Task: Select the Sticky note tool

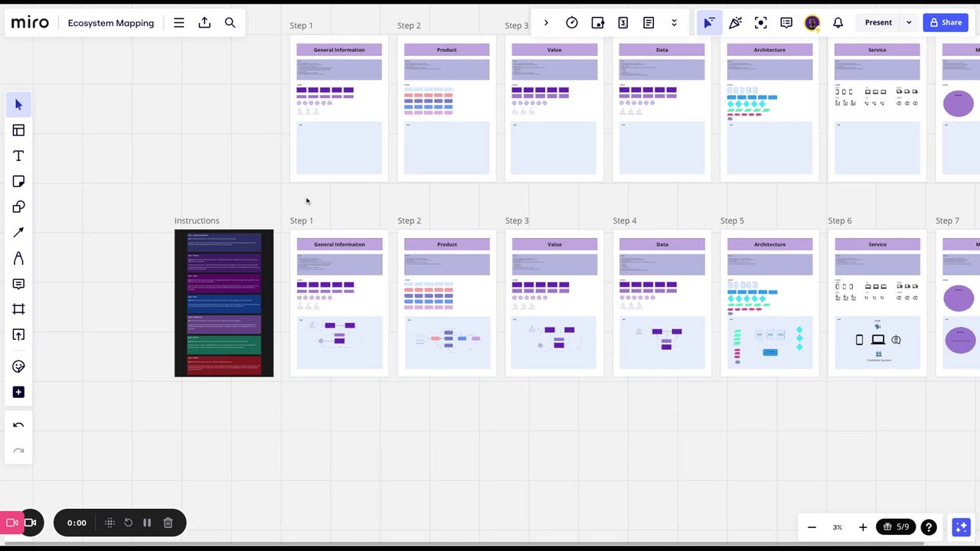Action: coord(18,181)
